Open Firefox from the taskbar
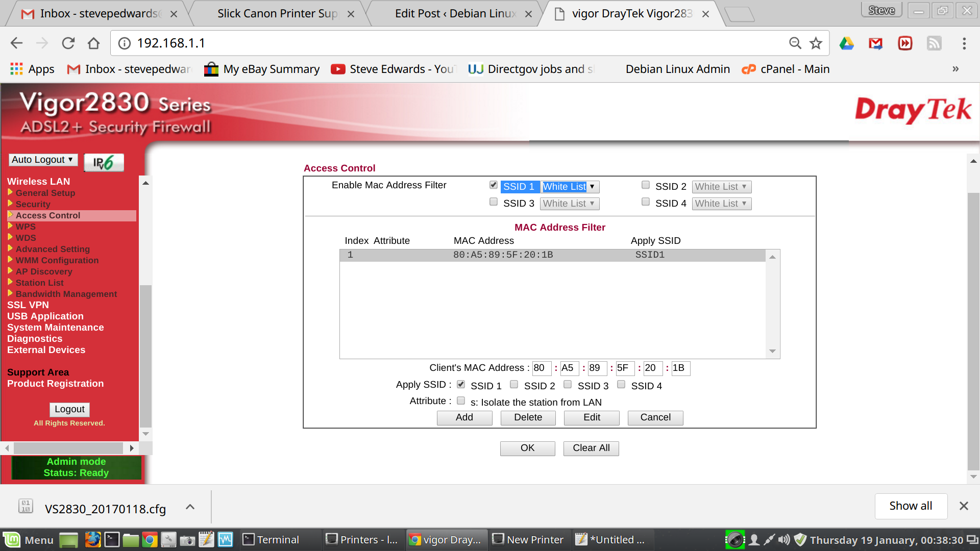The image size is (980, 551). coord(92,540)
